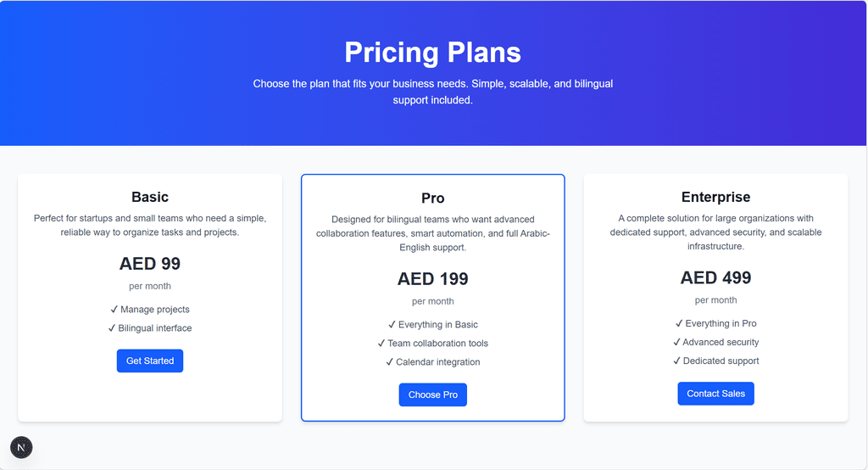868x470 pixels.
Task: Click the Dedicated support checkmark
Action: (x=676, y=361)
